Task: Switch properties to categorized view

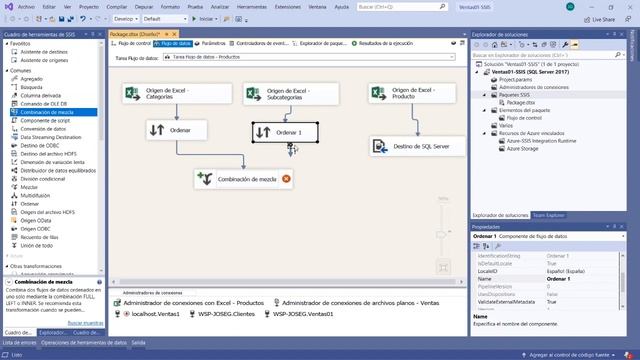Action: tap(476, 246)
